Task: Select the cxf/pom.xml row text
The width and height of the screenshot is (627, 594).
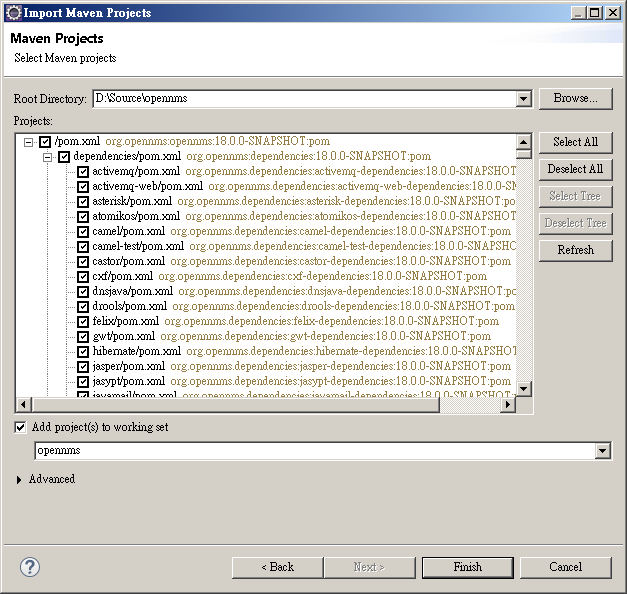Action: click(x=122, y=276)
